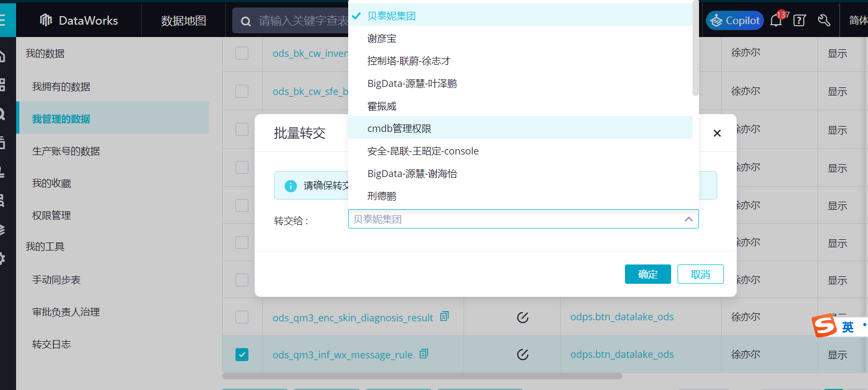Click 显示 in the ods_bk_cw_inven row
868x390 pixels.
tap(837, 53)
